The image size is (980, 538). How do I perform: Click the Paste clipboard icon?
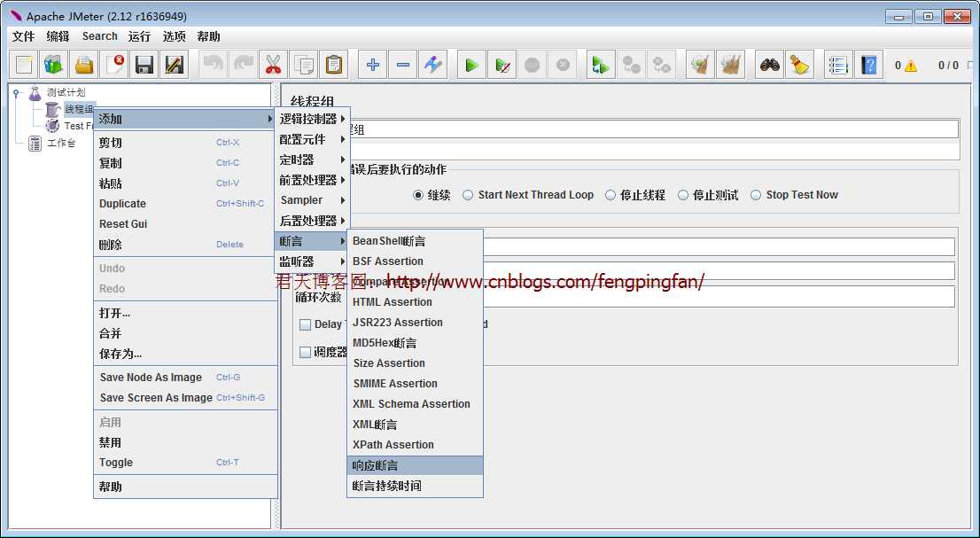pos(334,65)
